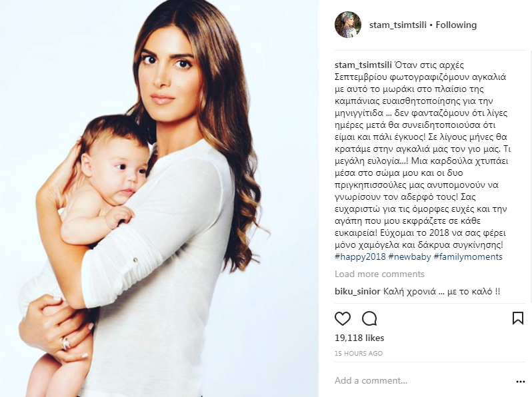Open more options three-dot menu
The image size is (532, 397).
point(521,382)
